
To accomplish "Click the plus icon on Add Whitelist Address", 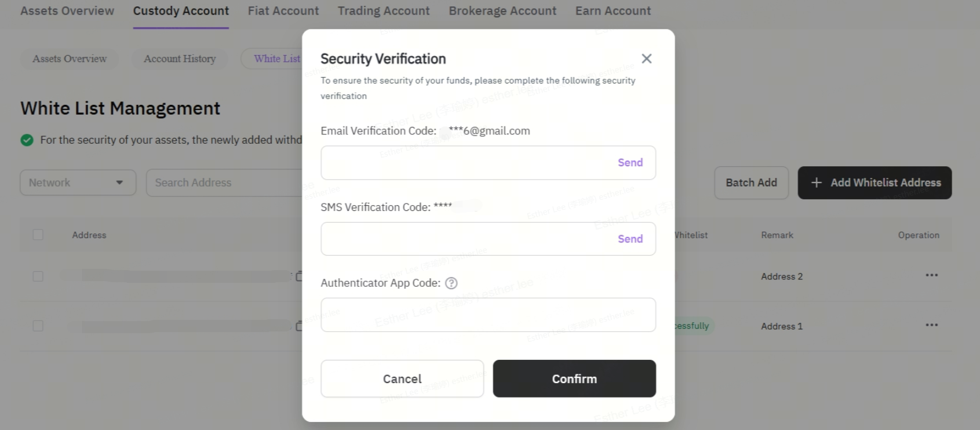I will point(817,183).
